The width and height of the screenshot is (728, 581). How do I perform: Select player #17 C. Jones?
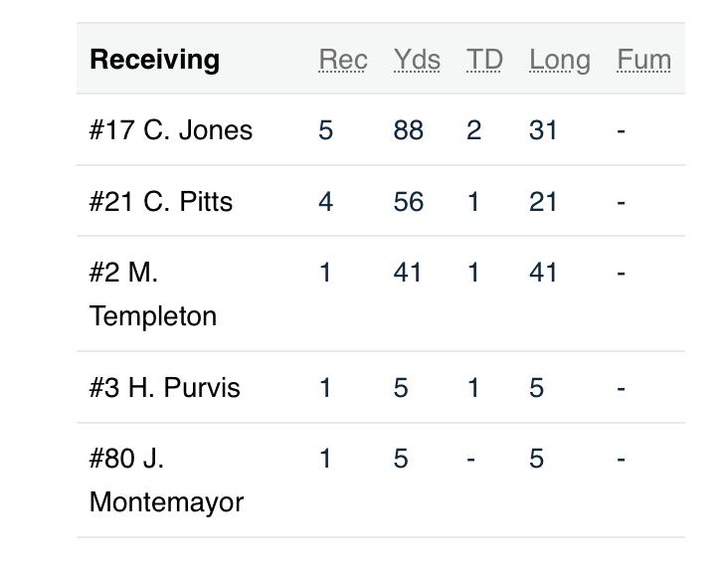tap(171, 129)
